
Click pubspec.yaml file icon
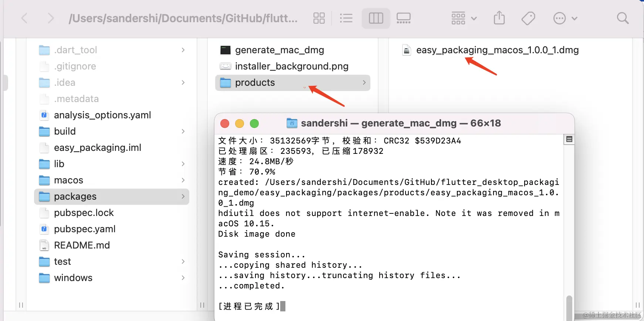pyautogui.click(x=44, y=229)
